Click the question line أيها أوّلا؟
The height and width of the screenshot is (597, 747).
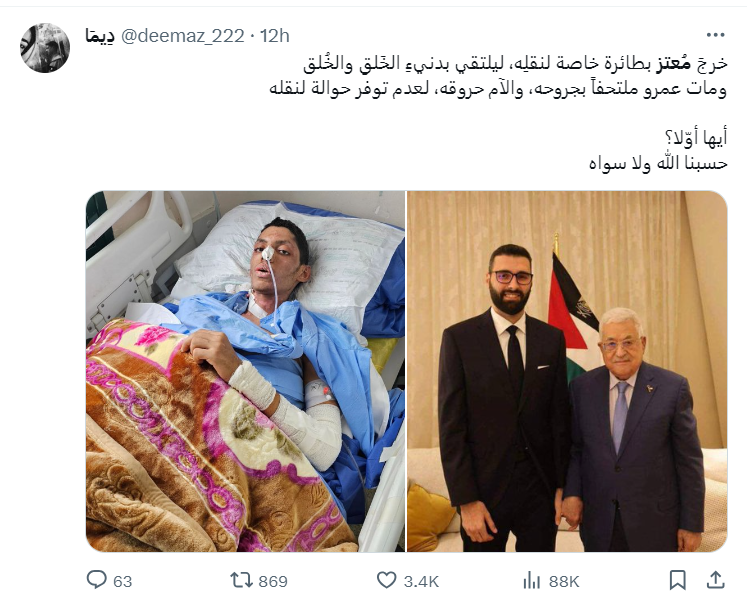pos(695,138)
